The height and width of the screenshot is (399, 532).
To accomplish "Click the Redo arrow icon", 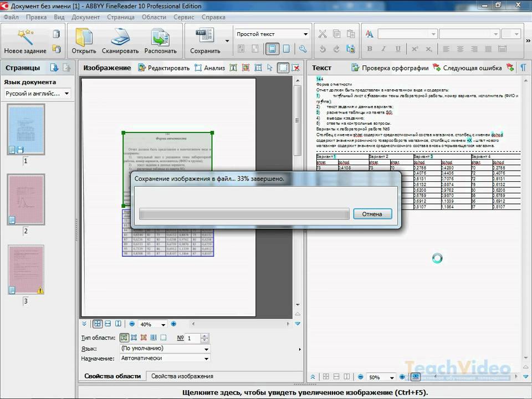I will 336,49.
